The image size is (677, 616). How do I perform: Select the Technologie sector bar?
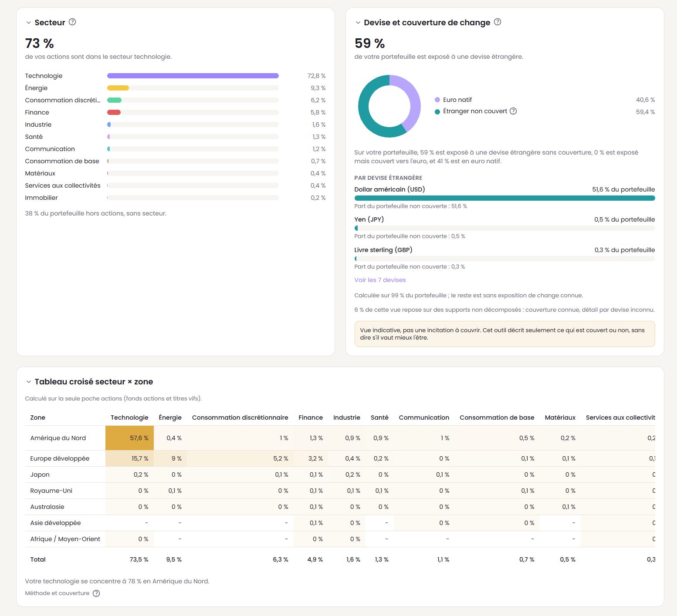pyautogui.click(x=193, y=76)
